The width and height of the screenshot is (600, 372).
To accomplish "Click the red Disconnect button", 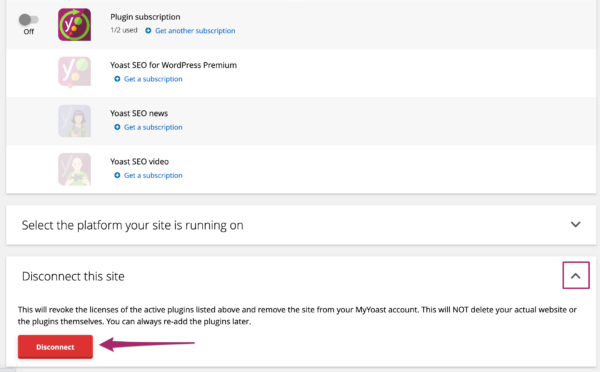I will click(x=55, y=347).
